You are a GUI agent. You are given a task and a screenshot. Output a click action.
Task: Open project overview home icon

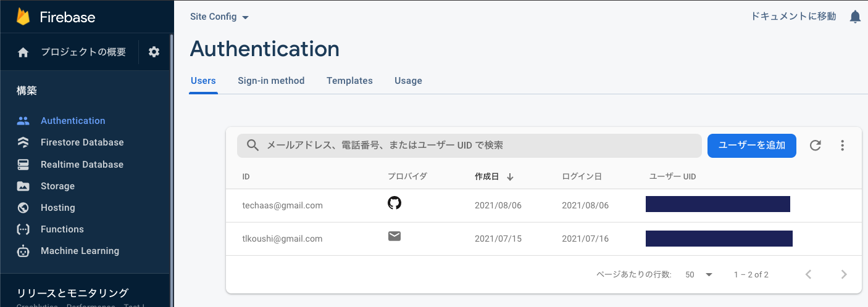[x=23, y=52]
